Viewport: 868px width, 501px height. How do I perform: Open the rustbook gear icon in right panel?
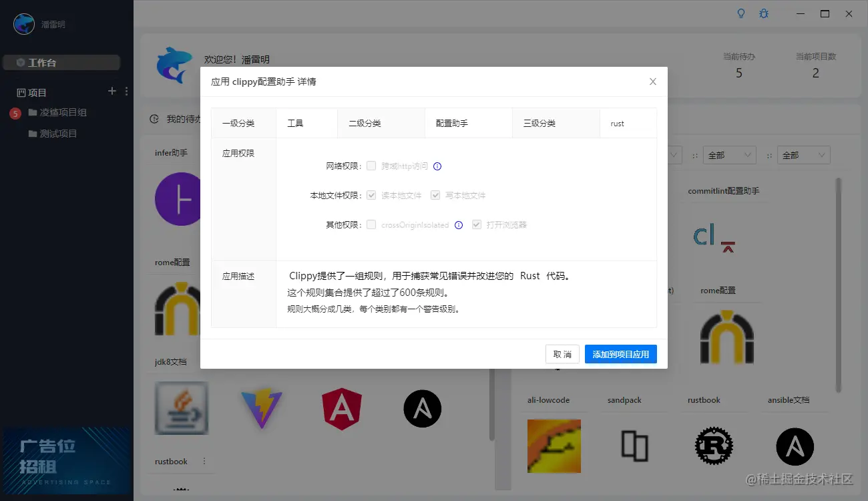click(x=714, y=446)
